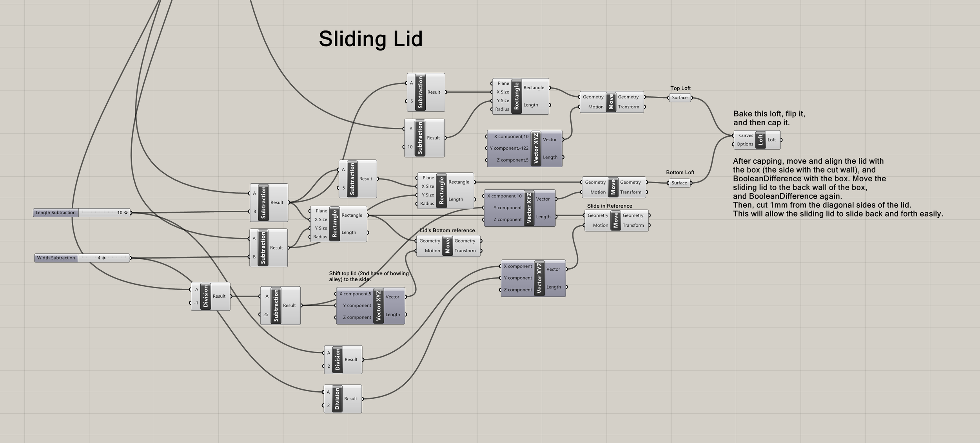Click the Move component labeled Lid's Bottom reference
This screenshot has width=980, height=443.
point(447,246)
